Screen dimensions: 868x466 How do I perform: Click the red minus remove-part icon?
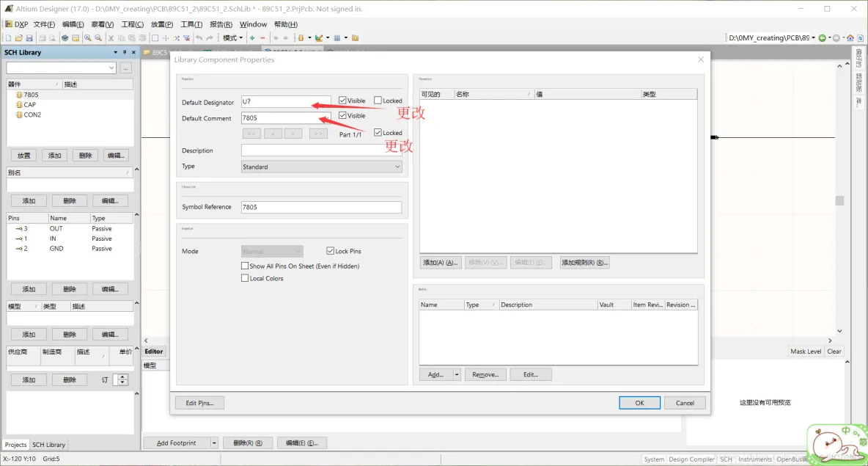[x=263, y=38]
